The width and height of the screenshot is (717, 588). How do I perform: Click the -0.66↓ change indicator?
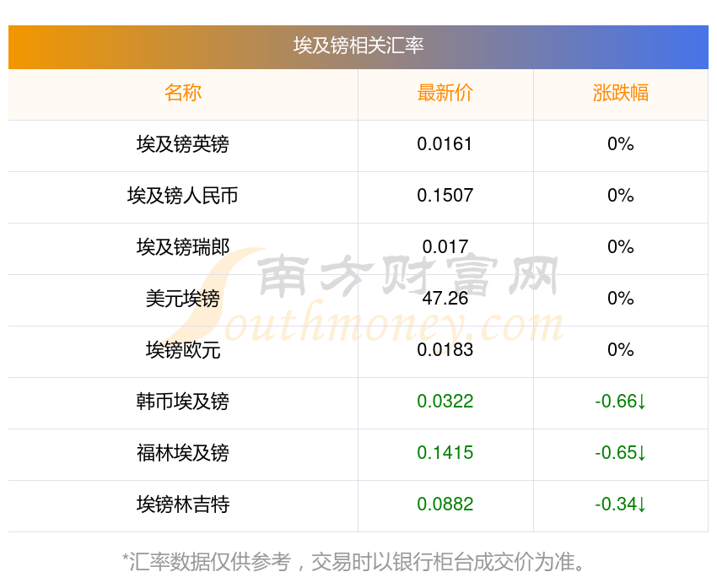pyautogui.click(x=620, y=402)
